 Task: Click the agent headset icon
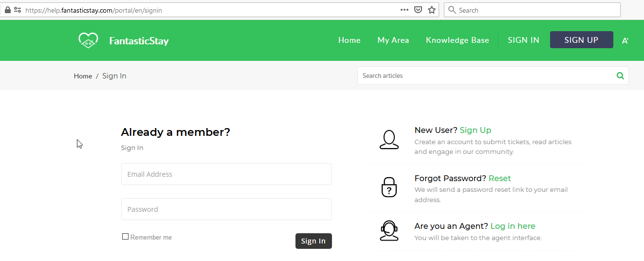pos(389,231)
